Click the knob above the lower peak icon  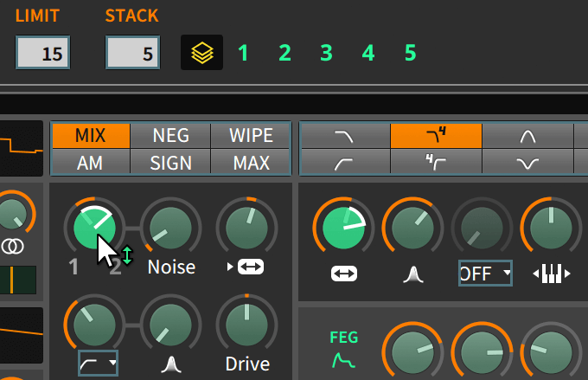point(170,325)
